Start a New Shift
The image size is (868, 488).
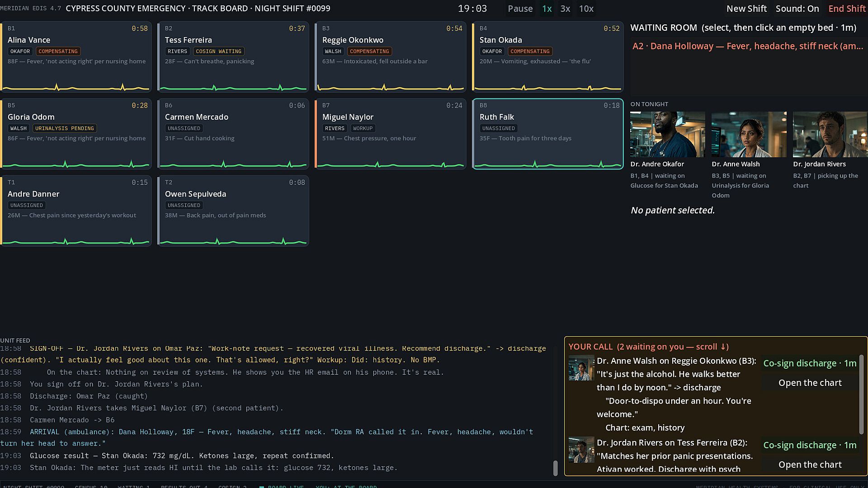[x=746, y=9]
